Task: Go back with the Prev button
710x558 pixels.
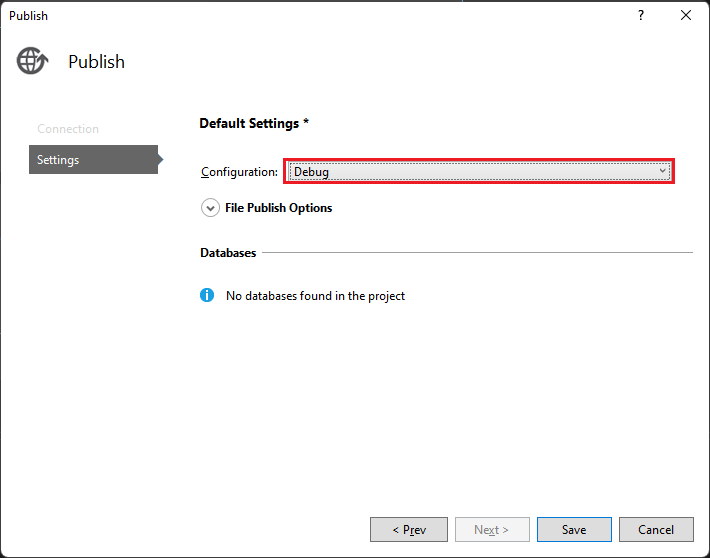Action: pos(408,530)
